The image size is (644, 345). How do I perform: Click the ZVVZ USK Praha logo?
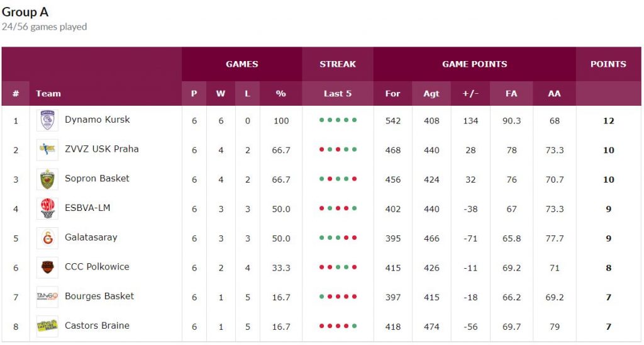click(x=47, y=150)
